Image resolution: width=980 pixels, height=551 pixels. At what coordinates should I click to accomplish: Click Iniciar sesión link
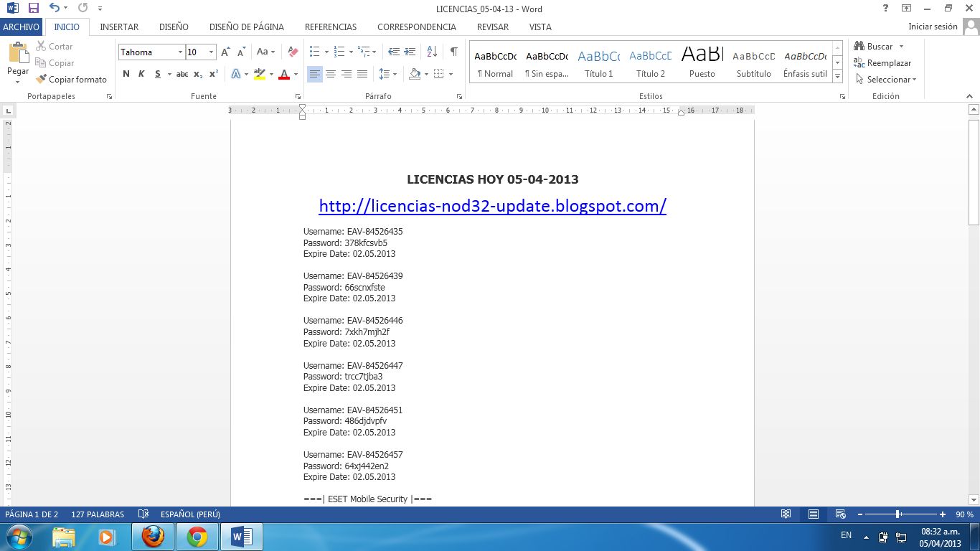(x=933, y=27)
